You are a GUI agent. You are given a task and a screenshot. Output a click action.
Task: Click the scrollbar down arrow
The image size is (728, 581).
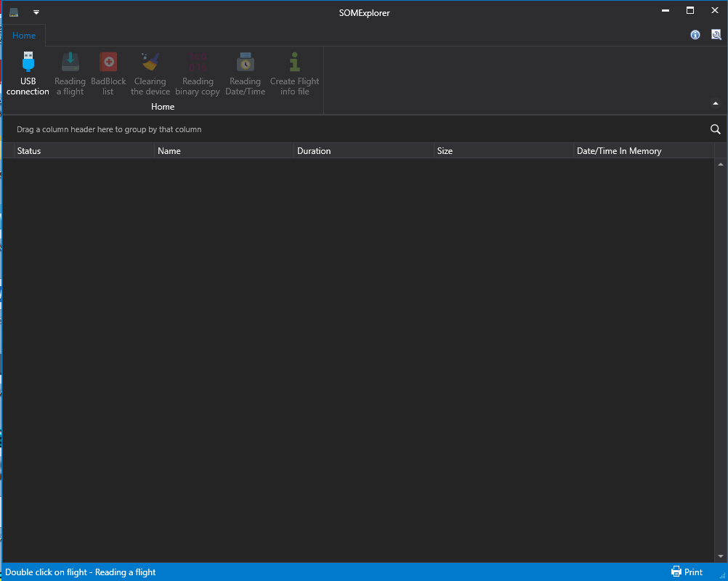(721, 556)
